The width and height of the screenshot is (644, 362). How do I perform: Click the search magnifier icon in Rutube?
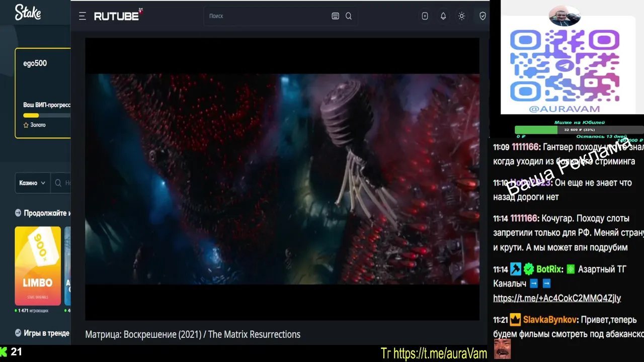(x=349, y=16)
